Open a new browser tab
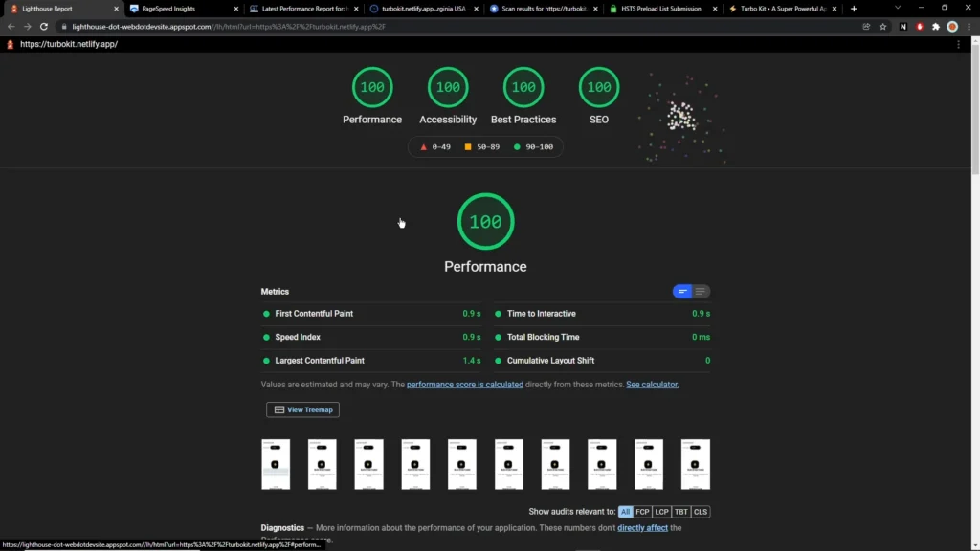The width and height of the screenshot is (980, 551). point(854,9)
